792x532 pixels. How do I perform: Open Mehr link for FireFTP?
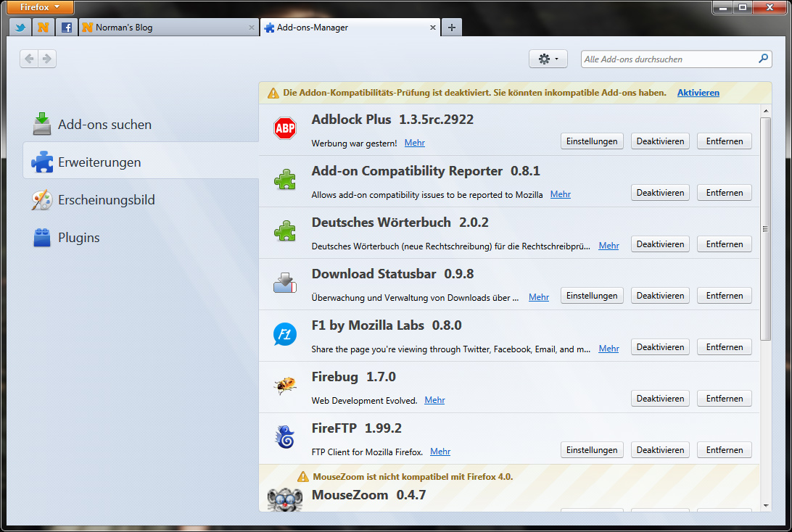click(440, 452)
